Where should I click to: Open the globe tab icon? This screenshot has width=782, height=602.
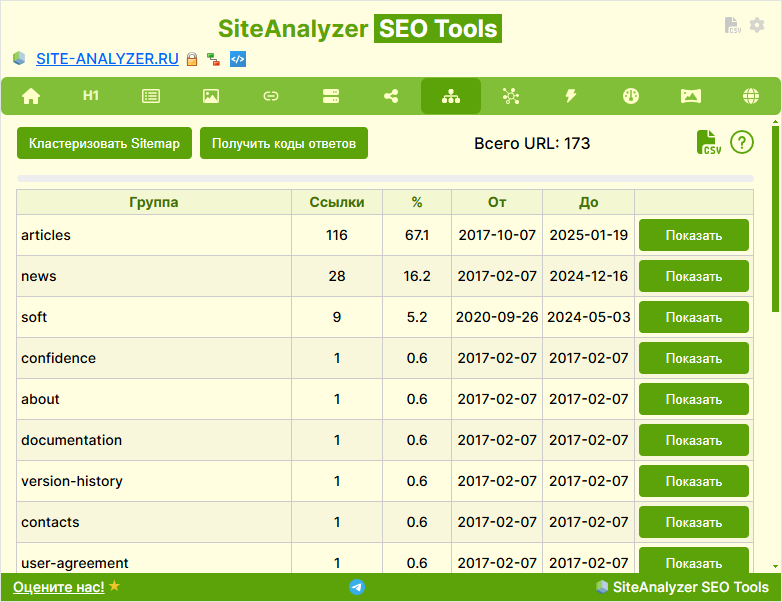751,96
